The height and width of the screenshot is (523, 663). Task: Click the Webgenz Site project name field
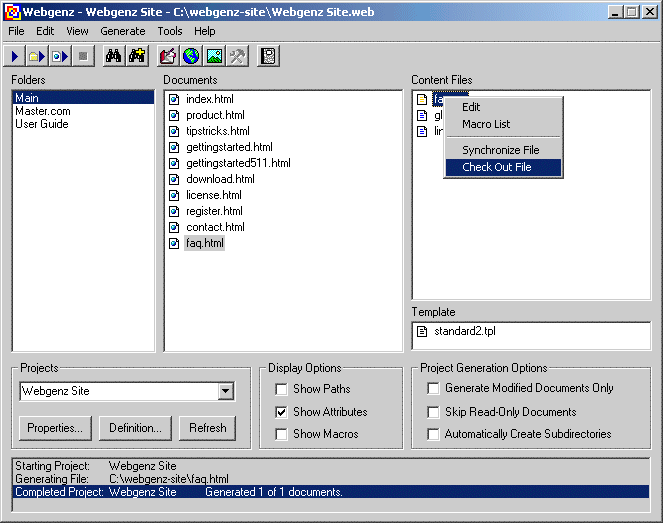click(119, 391)
